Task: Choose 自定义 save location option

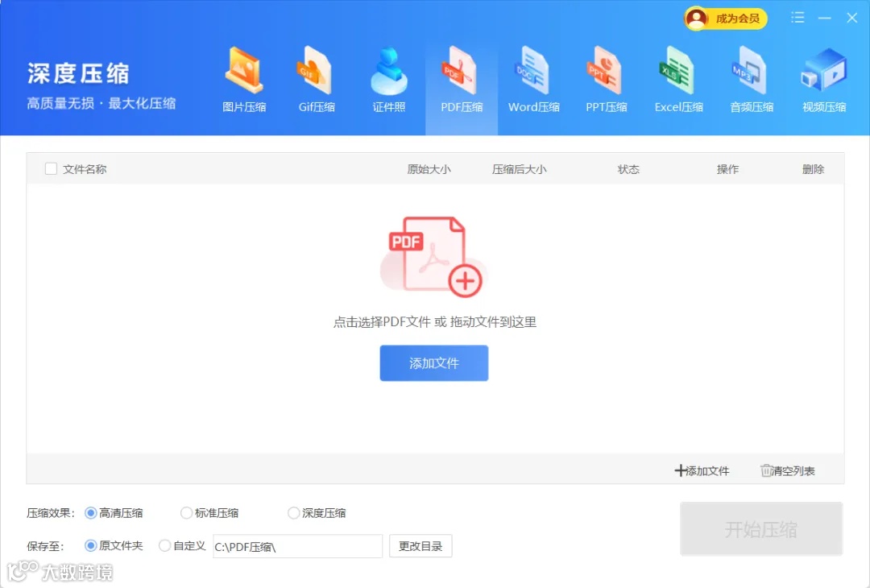Action: (x=164, y=545)
